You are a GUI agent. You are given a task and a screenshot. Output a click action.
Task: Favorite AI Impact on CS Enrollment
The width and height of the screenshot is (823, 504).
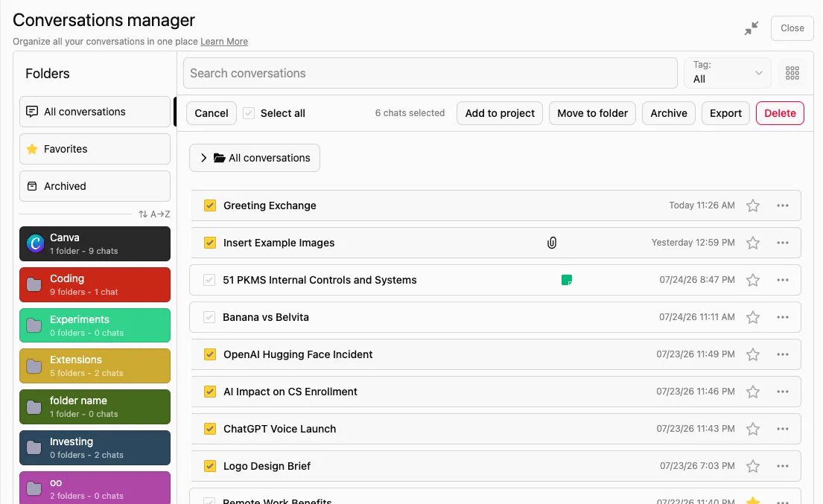753,392
